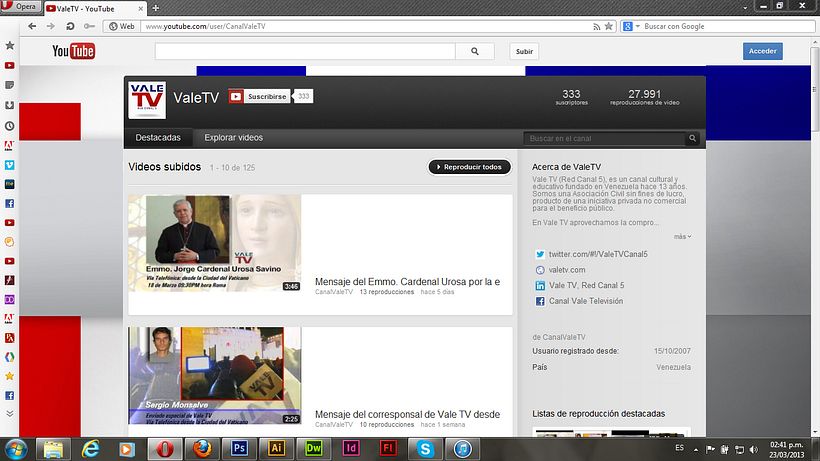Screen dimensions: 820x461
Task: Open Windows Explorer from the taskbar
Action: [x=53, y=449]
